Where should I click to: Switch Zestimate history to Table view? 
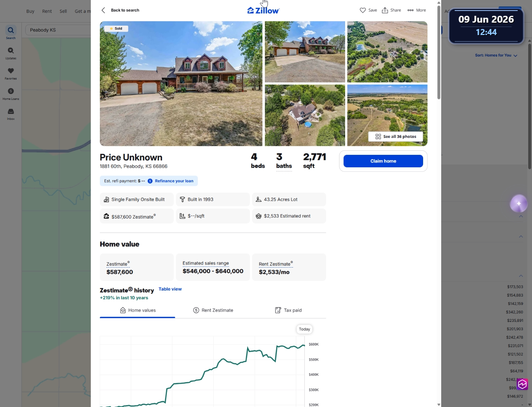click(x=170, y=289)
